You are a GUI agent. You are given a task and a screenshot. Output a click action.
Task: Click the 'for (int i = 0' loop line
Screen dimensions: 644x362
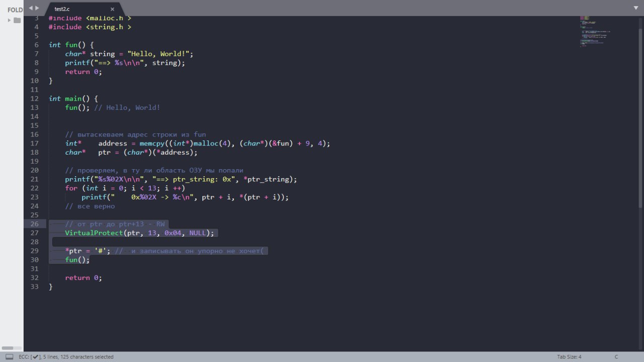[125, 188]
